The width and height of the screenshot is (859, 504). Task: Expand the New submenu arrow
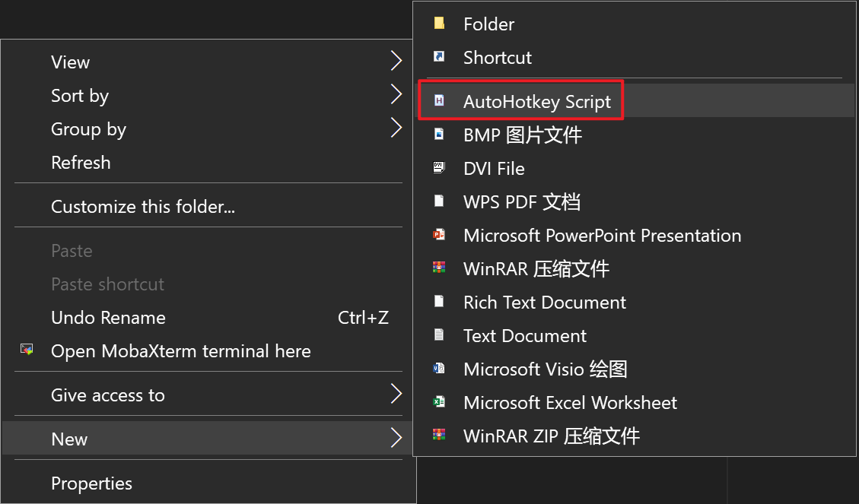[396, 438]
